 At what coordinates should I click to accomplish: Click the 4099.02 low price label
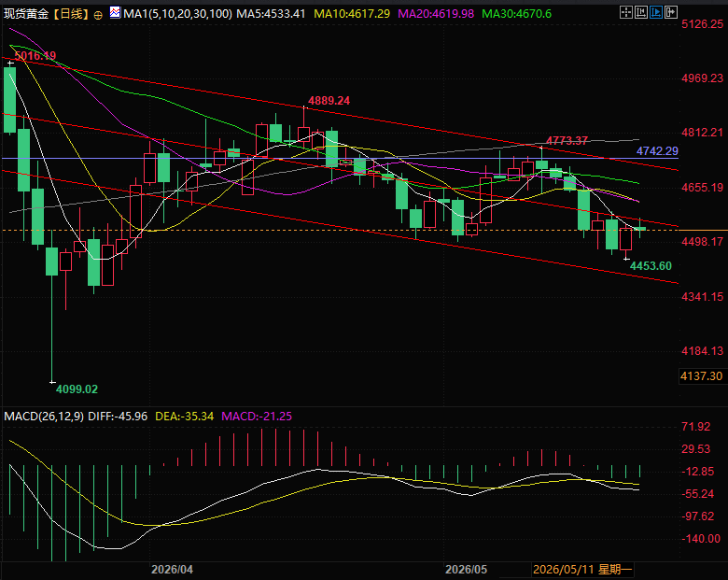(x=77, y=389)
